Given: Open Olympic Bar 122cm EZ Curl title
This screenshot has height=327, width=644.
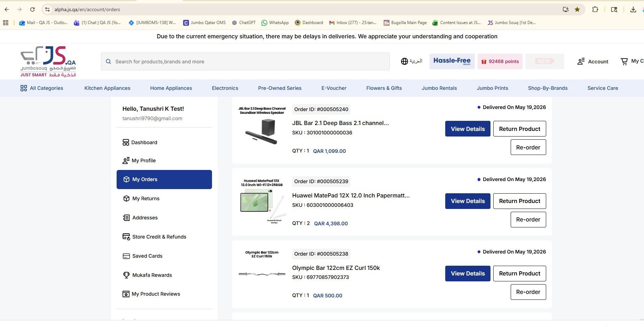Looking at the screenshot, I should coord(336,268).
